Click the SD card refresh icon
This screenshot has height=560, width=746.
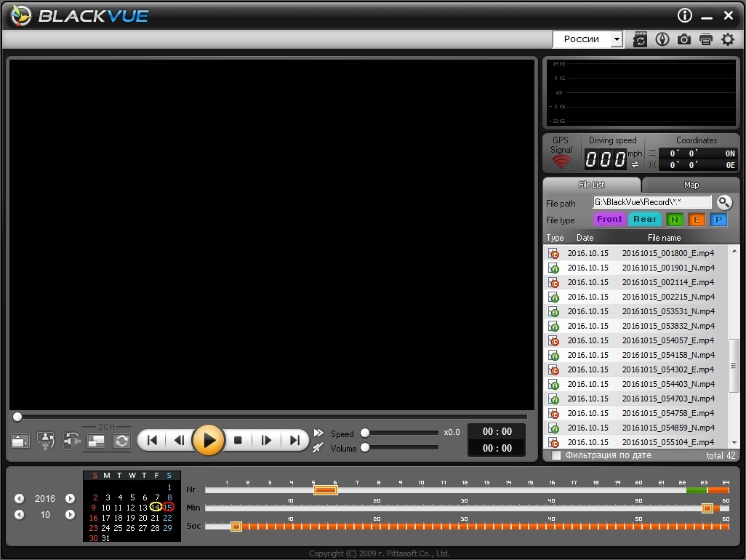[x=641, y=39]
